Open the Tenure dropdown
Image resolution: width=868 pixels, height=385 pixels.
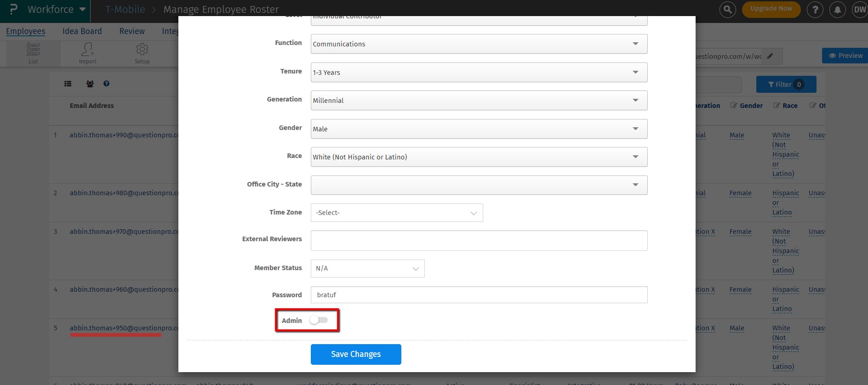(x=479, y=73)
